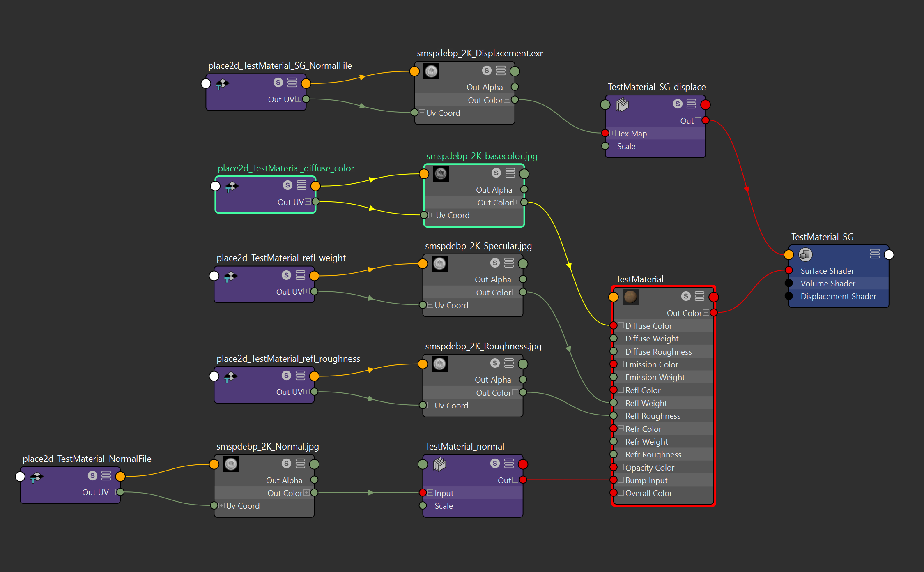Select the Volume Shader attribute row

pyautogui.click(x=839, y=284)
